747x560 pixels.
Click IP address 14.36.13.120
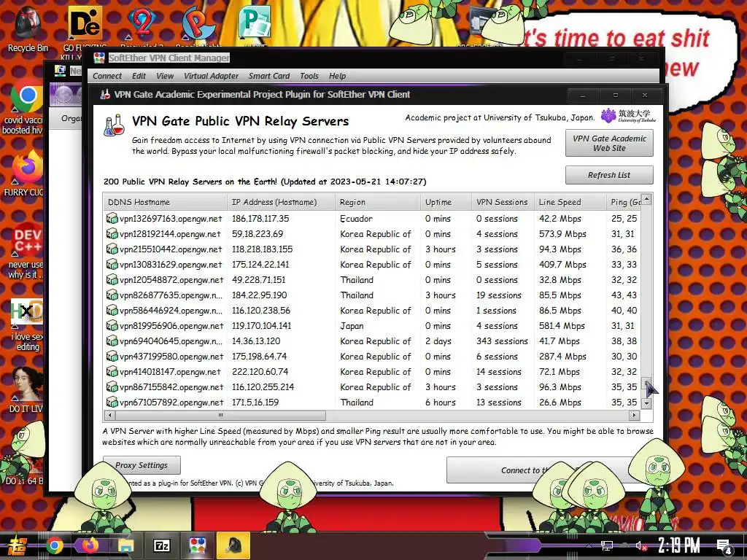point(256,341)
